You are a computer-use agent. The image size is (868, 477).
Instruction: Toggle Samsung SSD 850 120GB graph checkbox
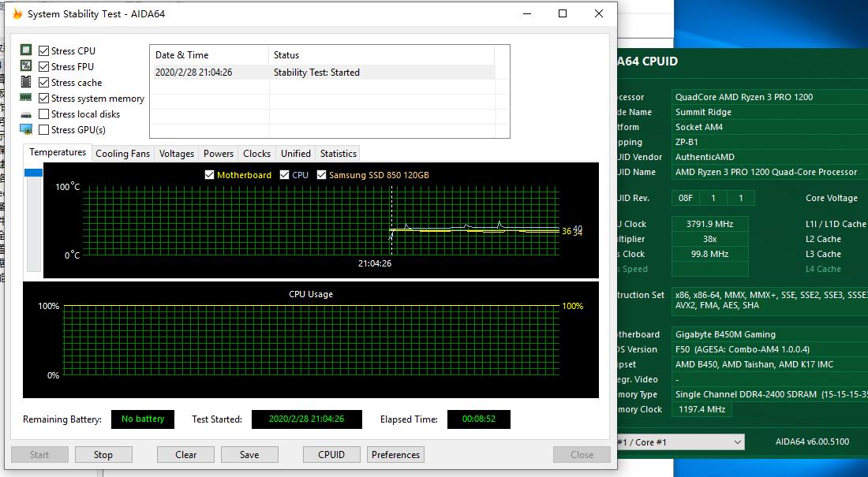click(321, 175)
